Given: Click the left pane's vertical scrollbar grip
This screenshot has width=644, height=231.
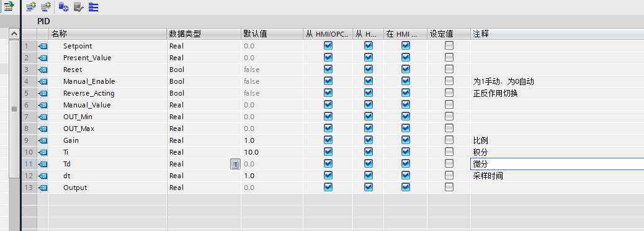Looking at the screenshot, I should (14, 109).
